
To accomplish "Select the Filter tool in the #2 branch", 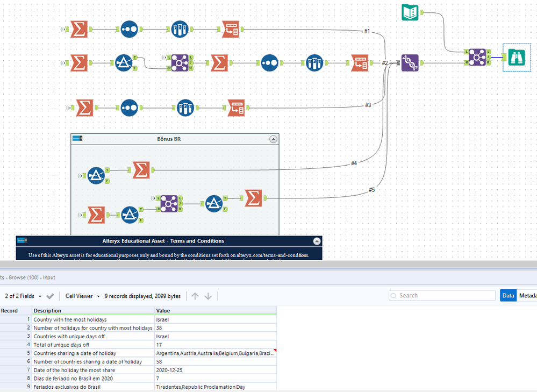I will pyautogui.click(x=124, y=63).
